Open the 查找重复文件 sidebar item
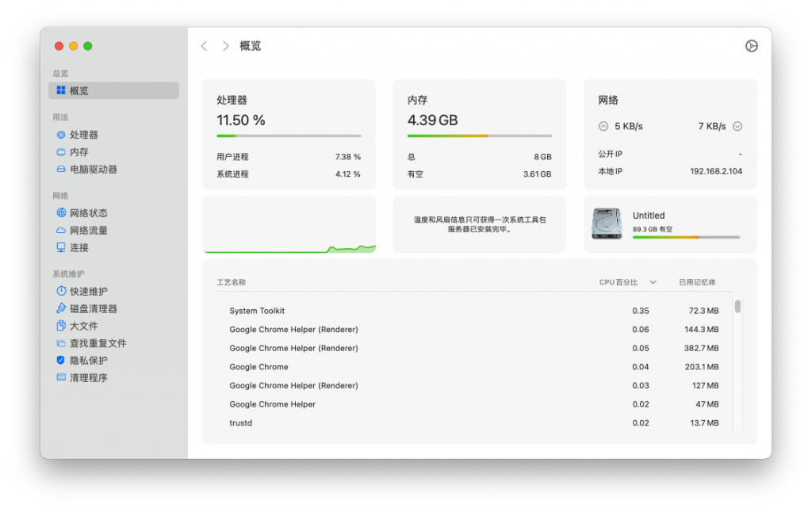Image resolution: width=812 pixels, height=512 pixels. pyautogui.click(x=113, y=342)
